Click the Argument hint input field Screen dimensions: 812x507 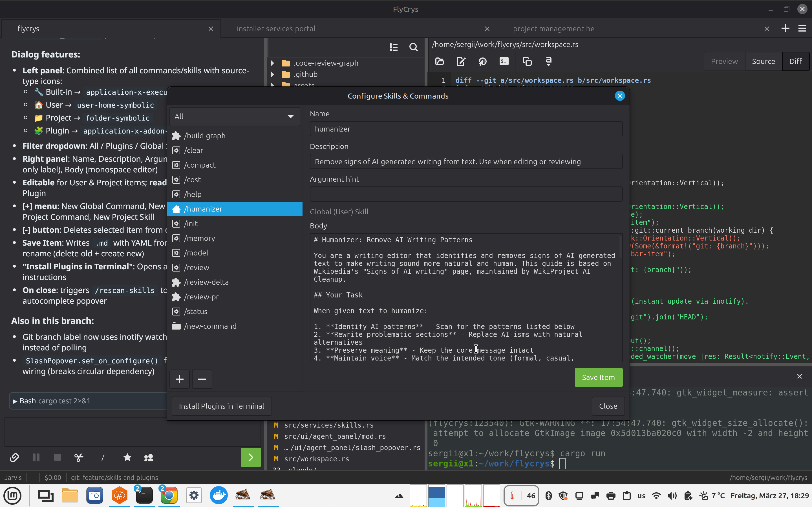[x=466, y=194]
